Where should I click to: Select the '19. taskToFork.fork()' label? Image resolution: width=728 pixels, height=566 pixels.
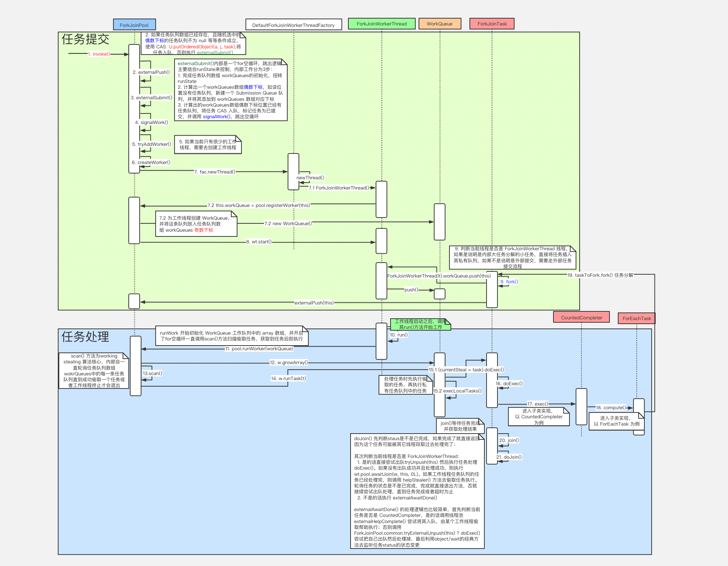600,275
